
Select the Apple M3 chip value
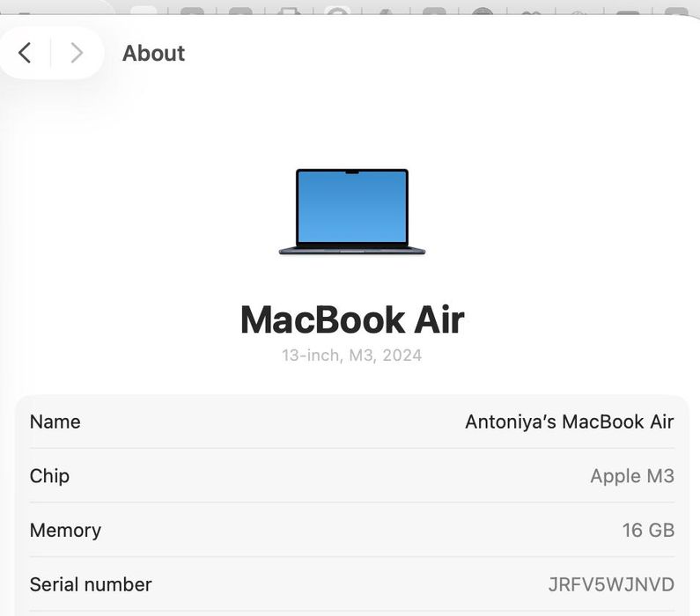[632, 476]
